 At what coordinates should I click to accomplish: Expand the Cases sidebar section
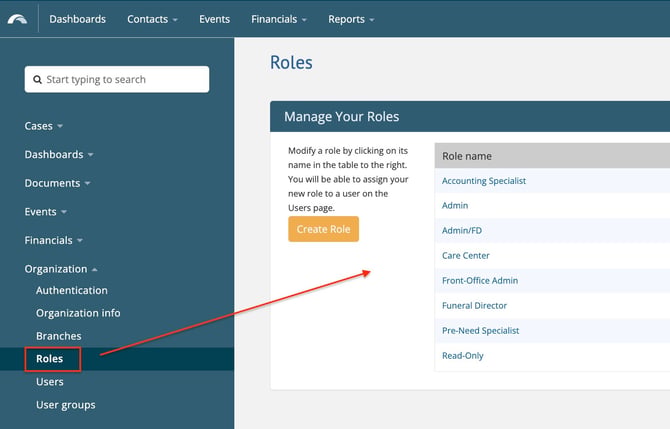(44, 126)
